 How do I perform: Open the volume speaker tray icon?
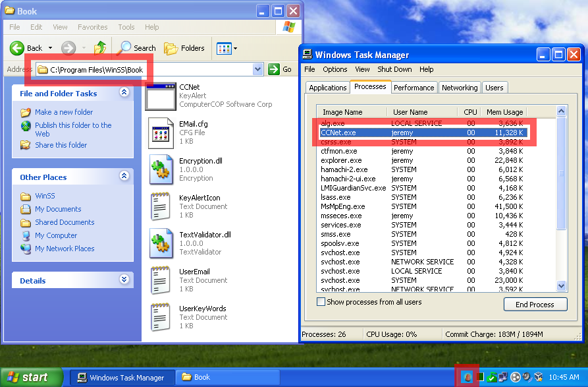(x=526, y=376)
